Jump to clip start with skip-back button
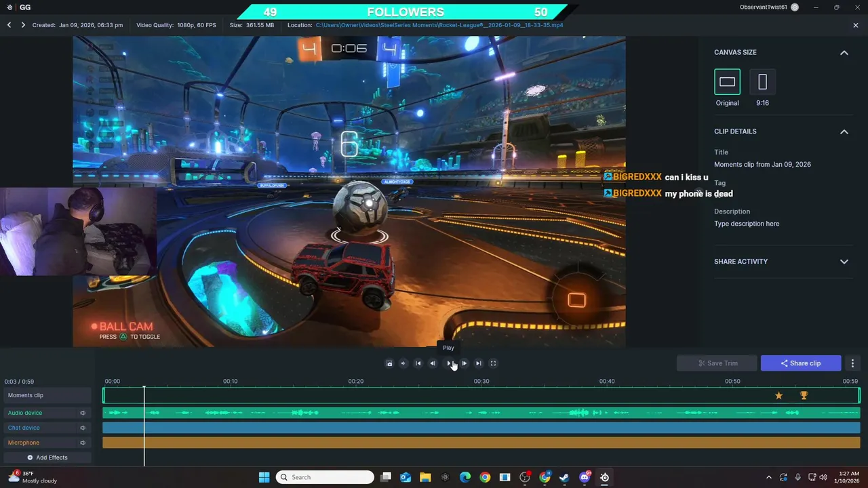 (x=418, y=363)
